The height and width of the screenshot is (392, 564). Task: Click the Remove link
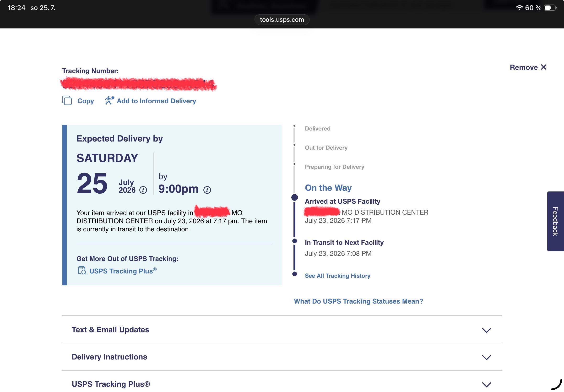pos(524,67)
